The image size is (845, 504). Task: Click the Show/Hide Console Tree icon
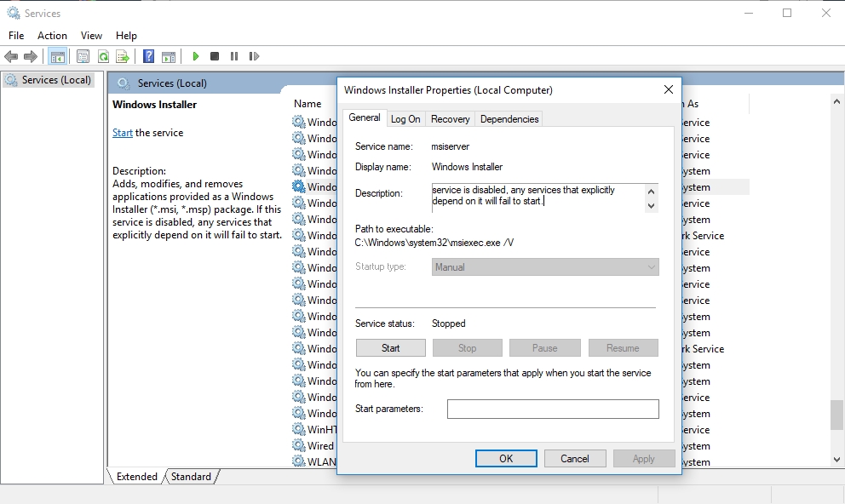coord(57,56)
